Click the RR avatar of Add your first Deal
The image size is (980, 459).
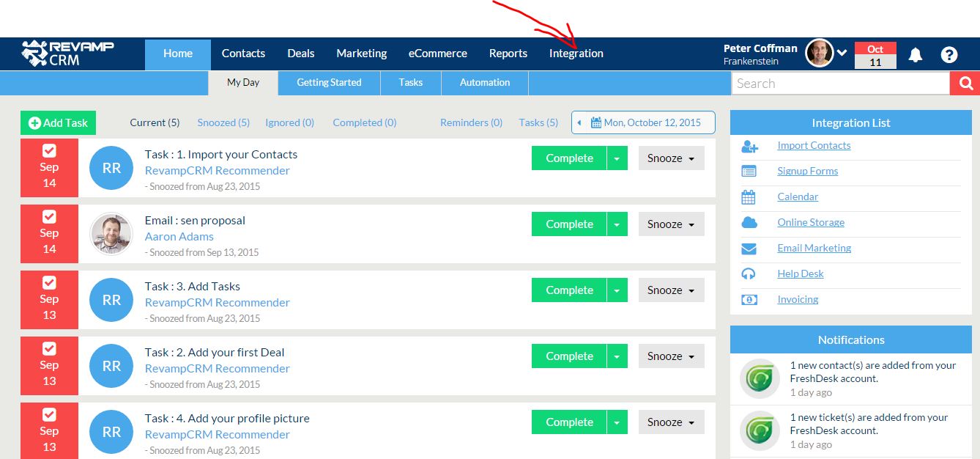[x=111, y=366]
